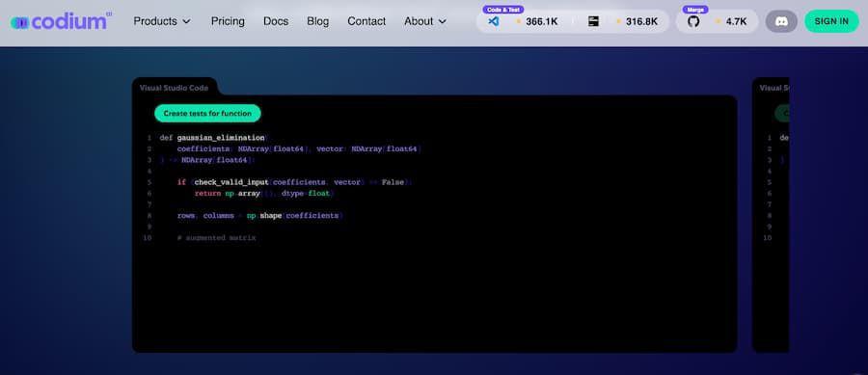Go to the Pricing page

[228, 21]
